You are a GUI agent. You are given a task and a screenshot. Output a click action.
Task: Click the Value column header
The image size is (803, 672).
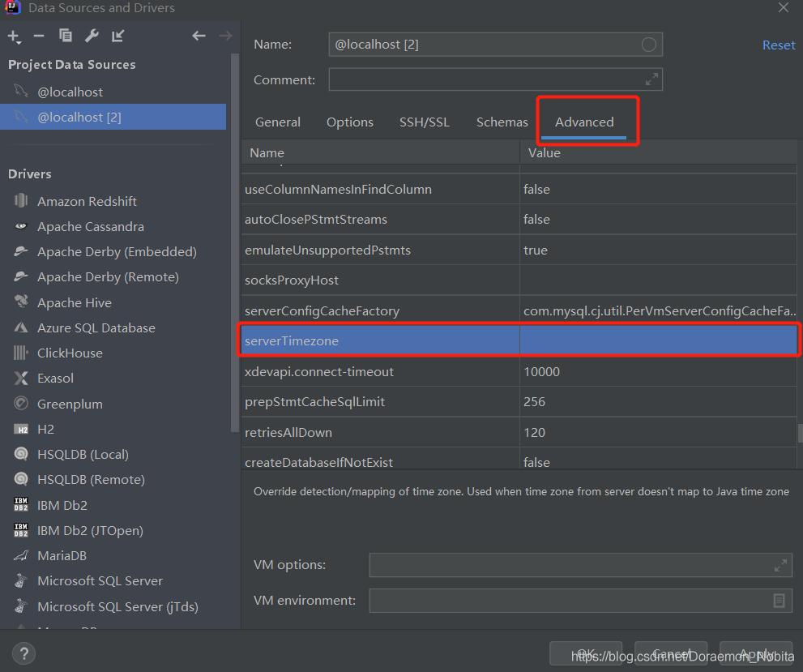(659, 152)
